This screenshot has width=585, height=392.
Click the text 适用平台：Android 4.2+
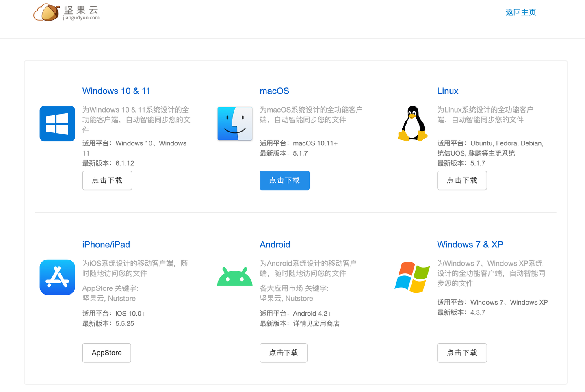(295, 314)
